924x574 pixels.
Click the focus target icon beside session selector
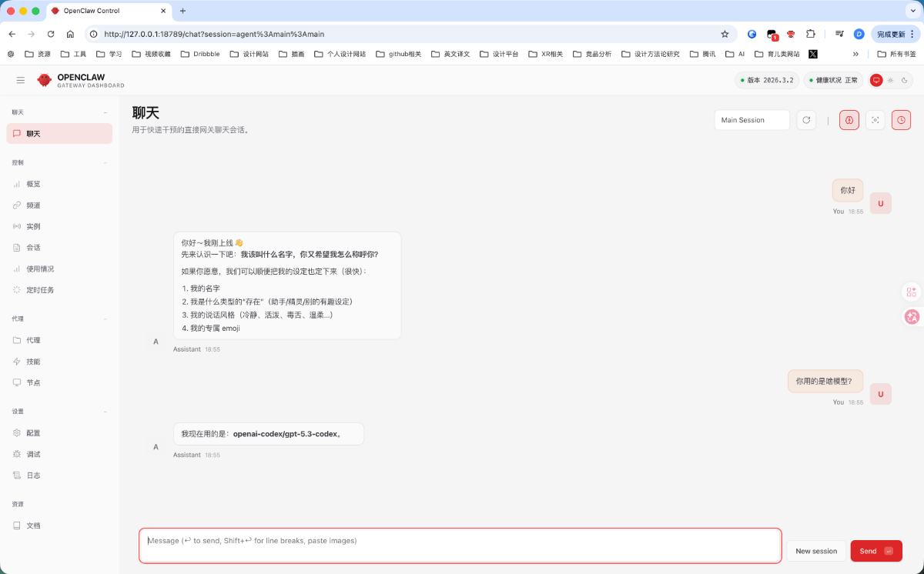(x=875, y=120)
